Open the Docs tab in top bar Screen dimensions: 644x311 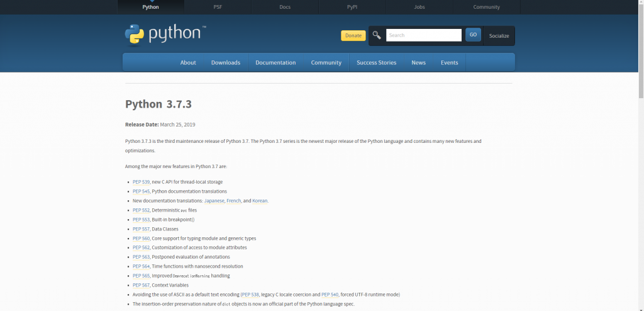(285, 7)
